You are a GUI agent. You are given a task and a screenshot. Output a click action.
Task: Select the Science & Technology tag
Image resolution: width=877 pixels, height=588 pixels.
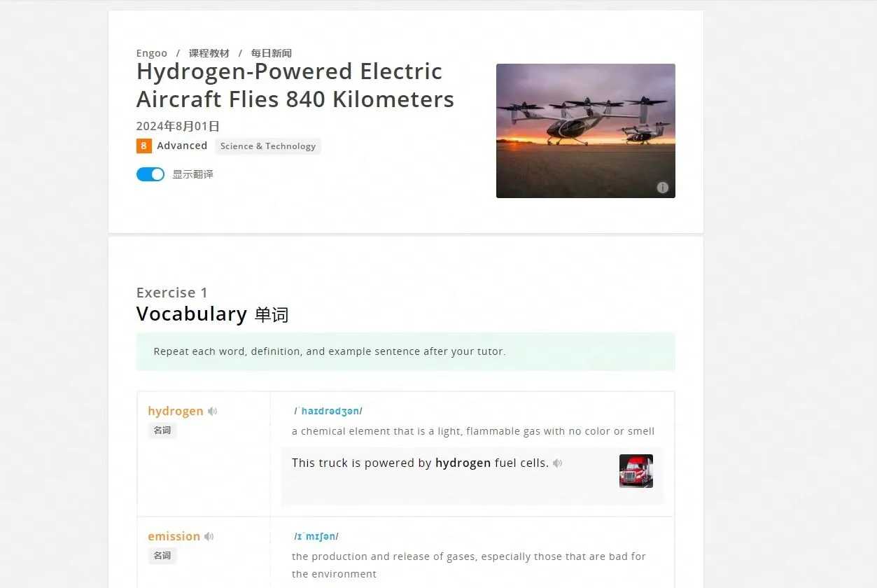268,146
